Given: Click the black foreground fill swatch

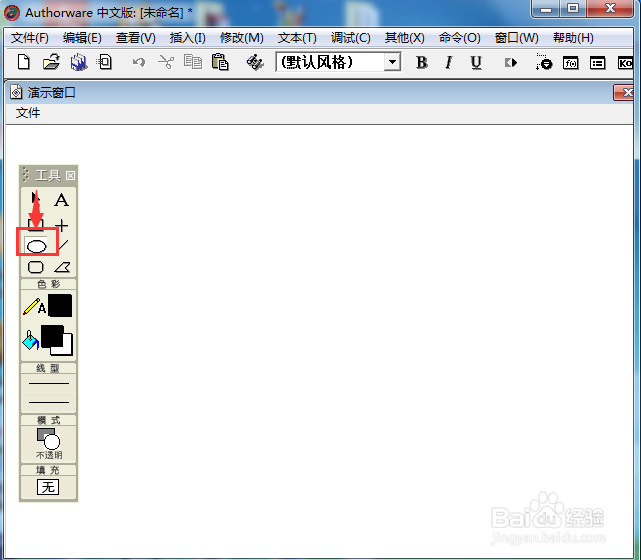Looking at the screenshot, I should point(52,336).
